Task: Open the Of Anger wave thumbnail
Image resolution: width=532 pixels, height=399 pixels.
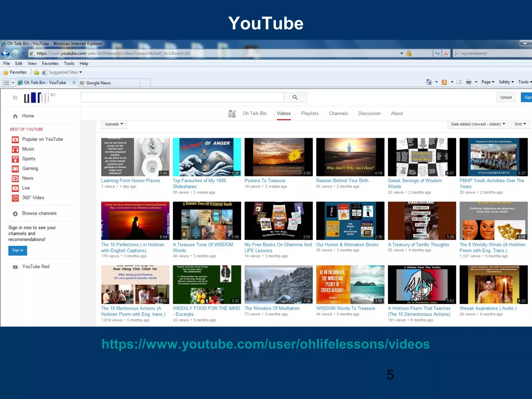Action: (x=207, y=157)
